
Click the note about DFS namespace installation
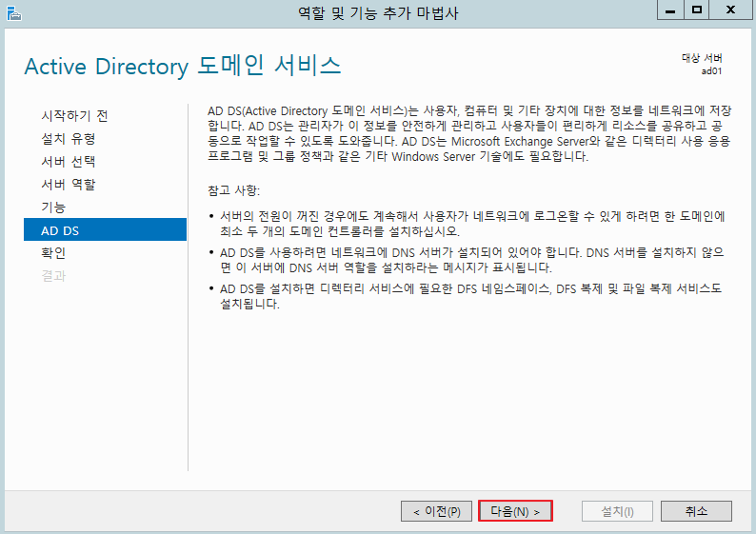[x=471, y=296]
